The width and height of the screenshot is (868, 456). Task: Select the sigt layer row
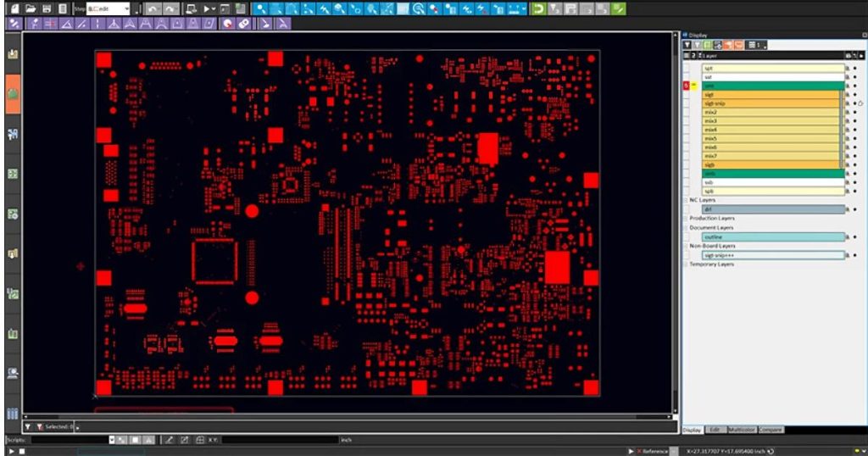tap(773, 95)
